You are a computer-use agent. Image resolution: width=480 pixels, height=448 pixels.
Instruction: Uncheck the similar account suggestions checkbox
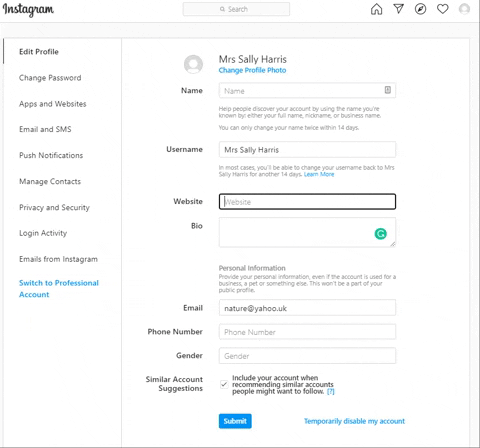pos(224,384)
